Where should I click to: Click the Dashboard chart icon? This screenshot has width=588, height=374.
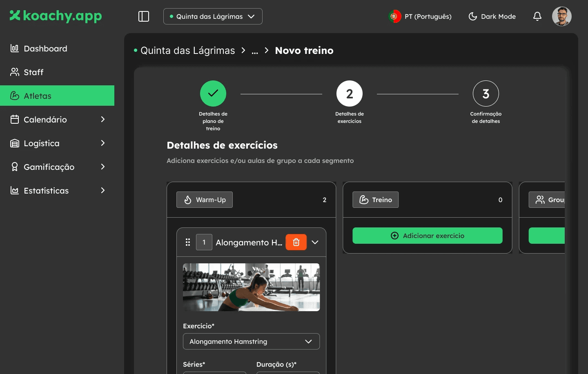coord(15,48)
